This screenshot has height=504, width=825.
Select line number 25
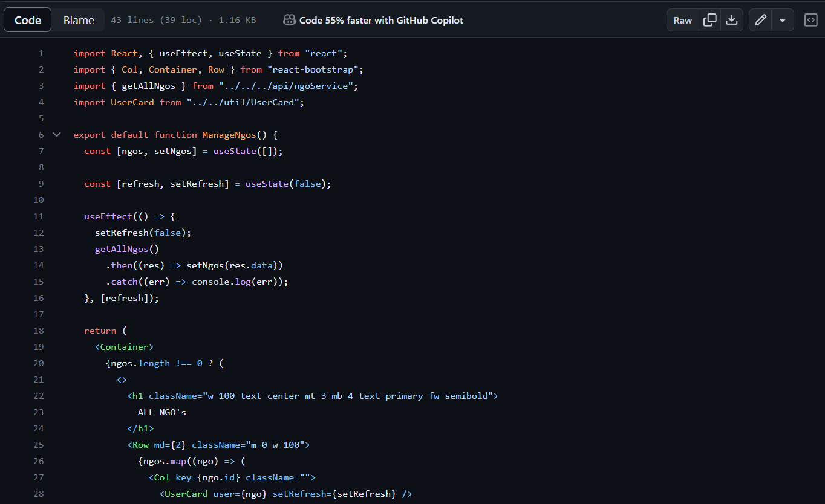(x=39, y=445)
